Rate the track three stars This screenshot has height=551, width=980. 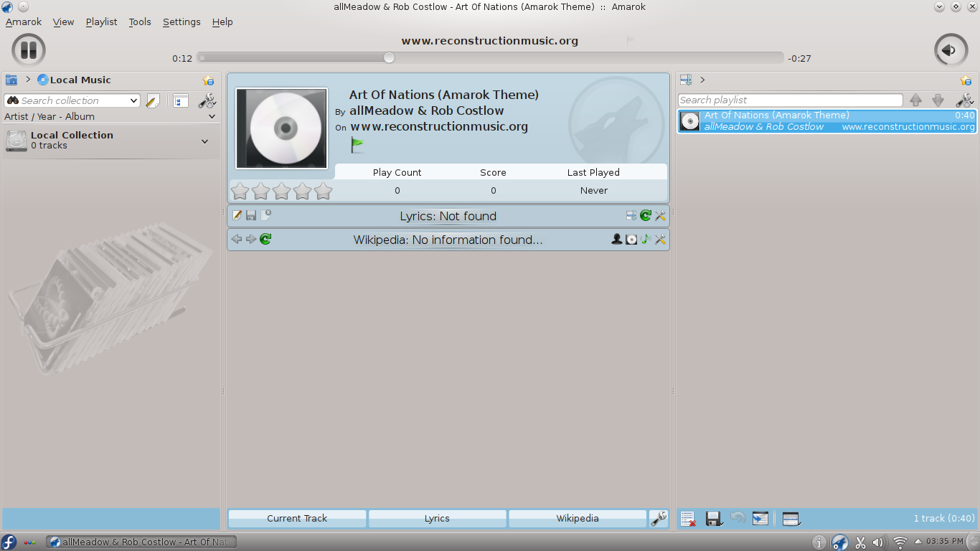[281, 191]
